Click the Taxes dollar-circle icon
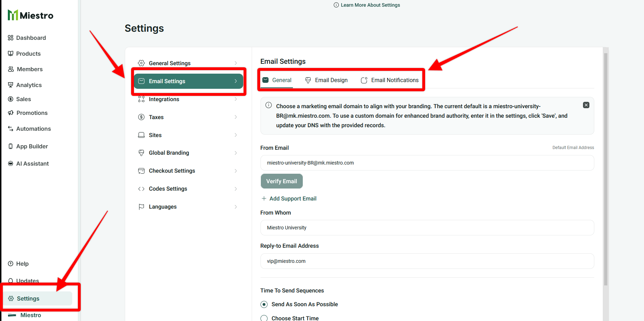The width and height of the screenshot is (644, 321). pos(141,117)
